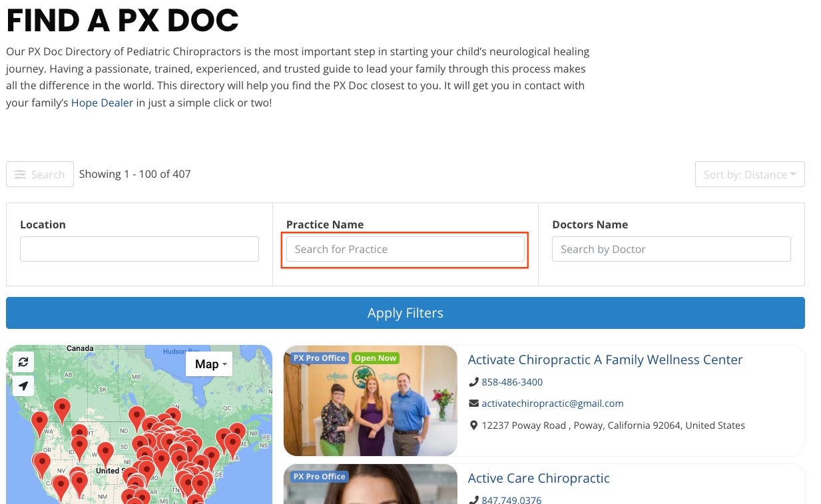Open the Hope Dealer link
This screenshot has width=821, height=504.
[x=103, y=103]
